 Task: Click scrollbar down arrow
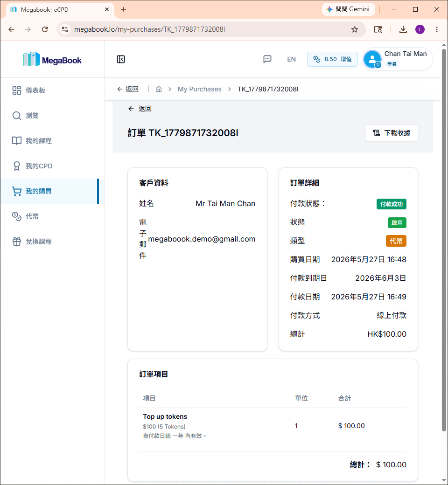click(x=444, y=480)
